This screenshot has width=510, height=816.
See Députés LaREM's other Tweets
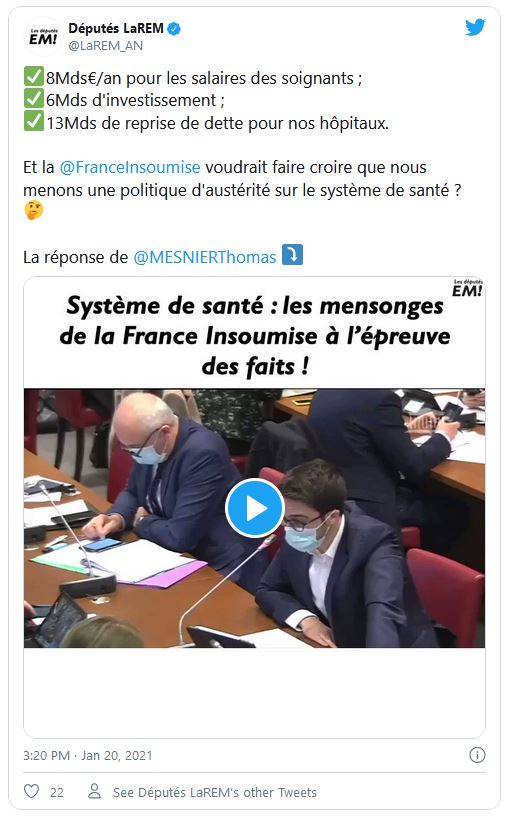coord(214,792)
